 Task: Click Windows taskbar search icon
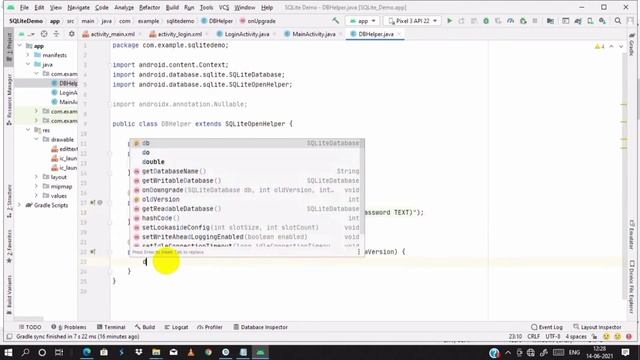(25, 352)
